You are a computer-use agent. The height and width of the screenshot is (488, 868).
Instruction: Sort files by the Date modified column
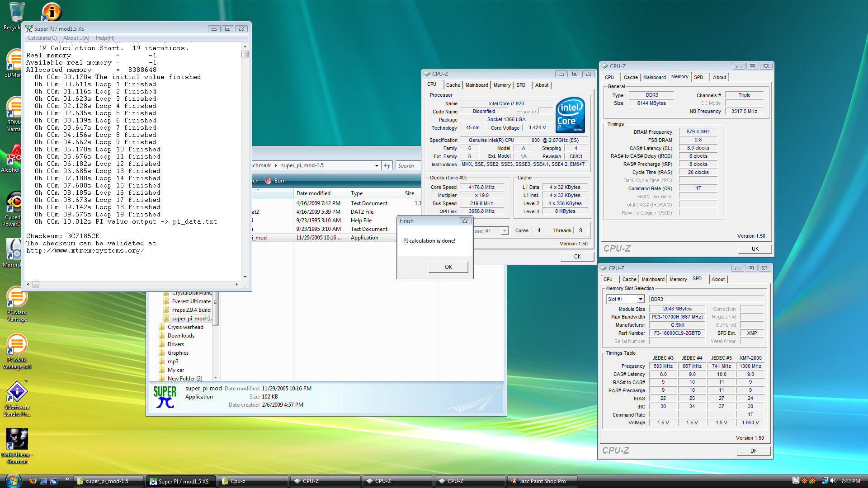320,193
